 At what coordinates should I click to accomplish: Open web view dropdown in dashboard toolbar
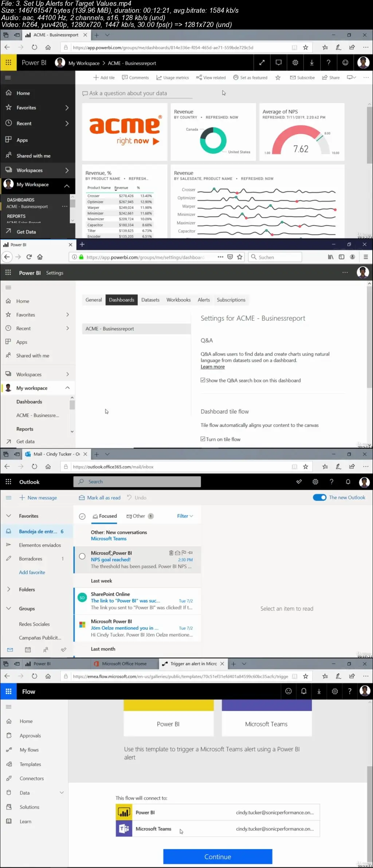point(351,77)
